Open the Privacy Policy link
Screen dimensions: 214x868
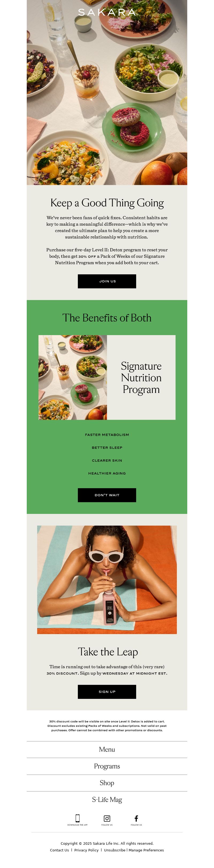coord(86,850)
